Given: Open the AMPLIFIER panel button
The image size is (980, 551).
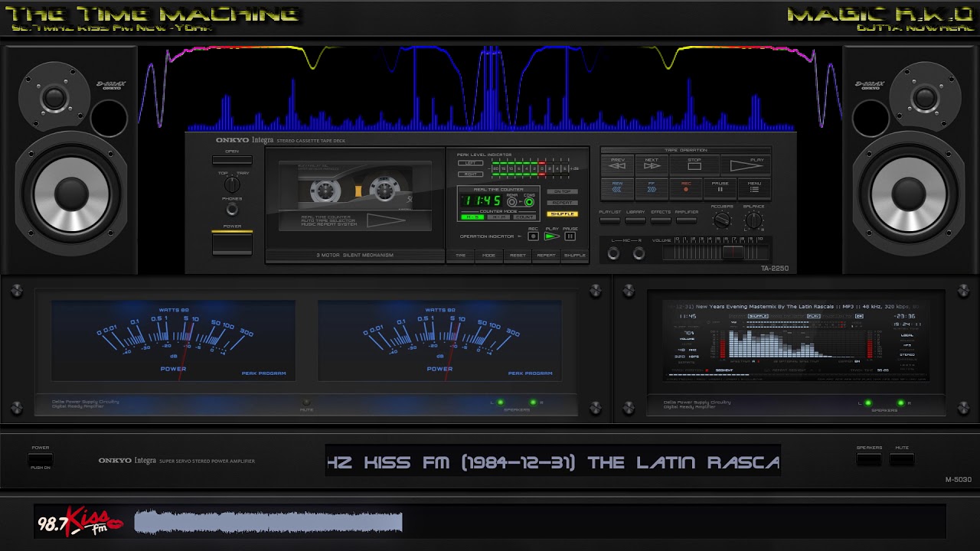Looking at the screenshot, I should [x=687, y=220].
